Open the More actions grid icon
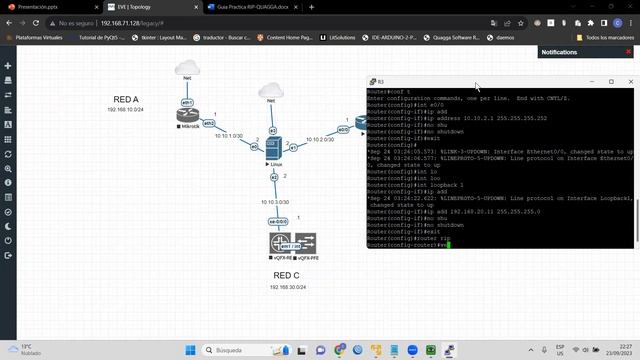This screenshot has height=360, width=640. [8, 139]
